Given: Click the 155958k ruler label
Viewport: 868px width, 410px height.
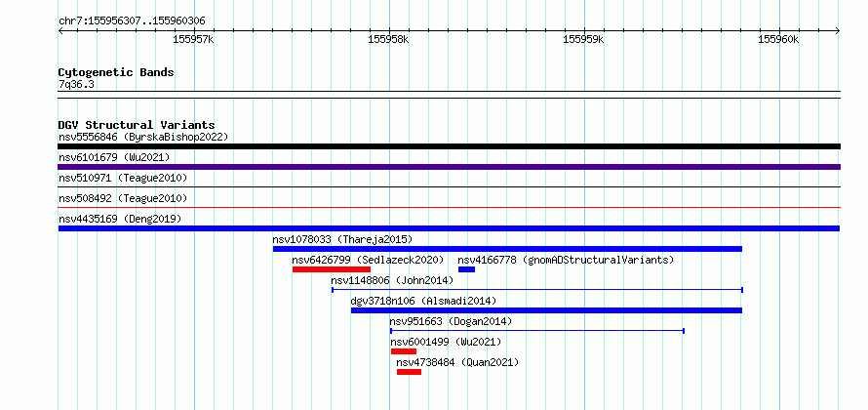Looking at the screenshot, I should (388, 39).
